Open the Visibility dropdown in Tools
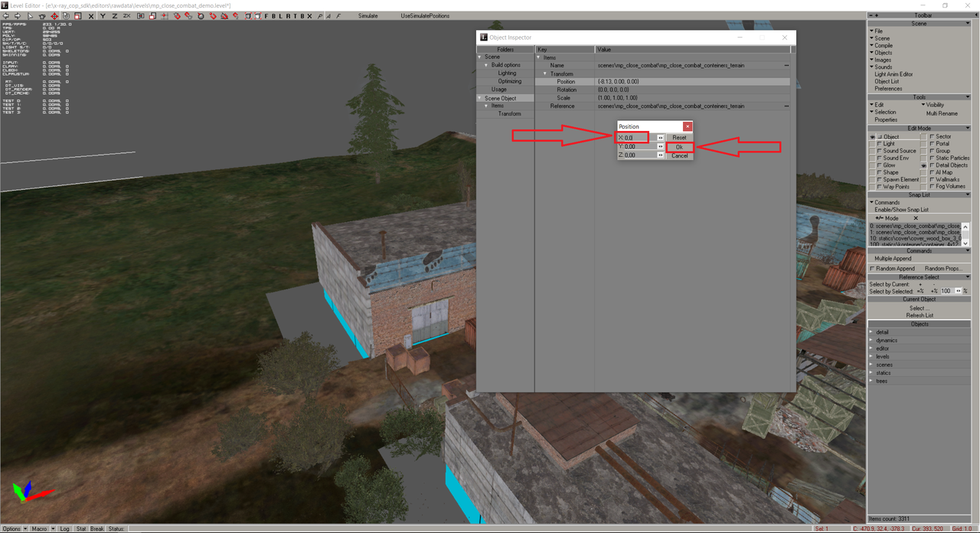Screen dimensions: 980x533 (x=933, y=105)
